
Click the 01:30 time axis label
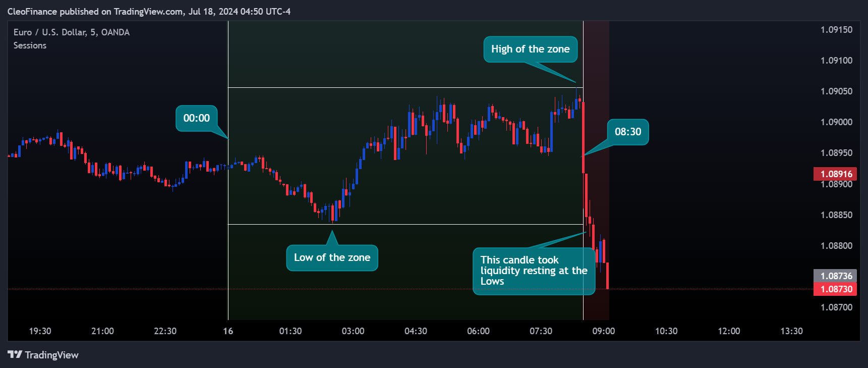(x=291, y=331)
